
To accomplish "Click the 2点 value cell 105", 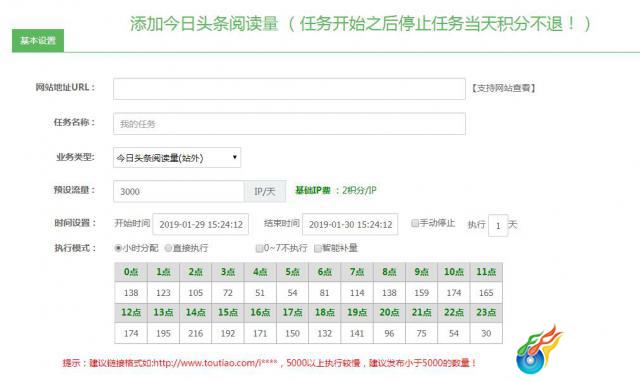I will click(196, 293).
